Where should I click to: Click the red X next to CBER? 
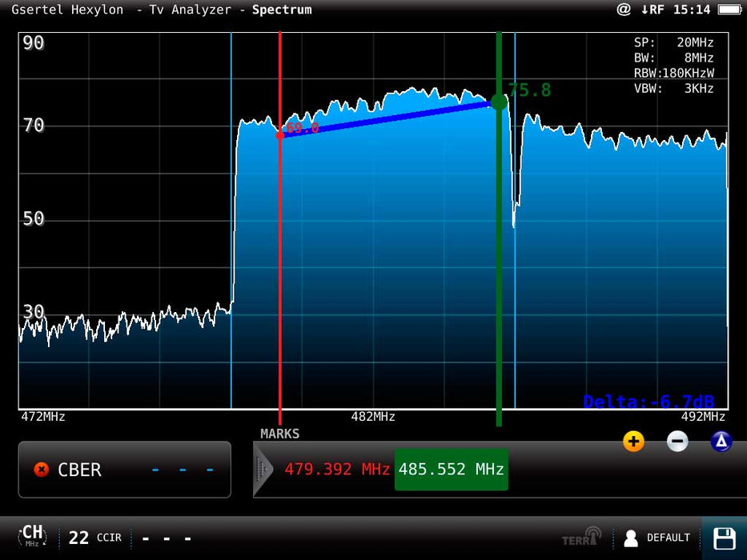tap(42, 470)
